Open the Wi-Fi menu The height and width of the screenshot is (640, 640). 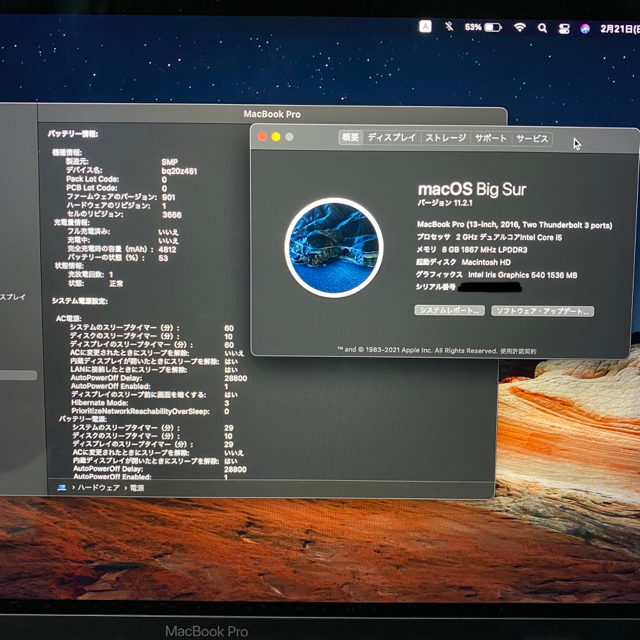click(x=520, y=27)
